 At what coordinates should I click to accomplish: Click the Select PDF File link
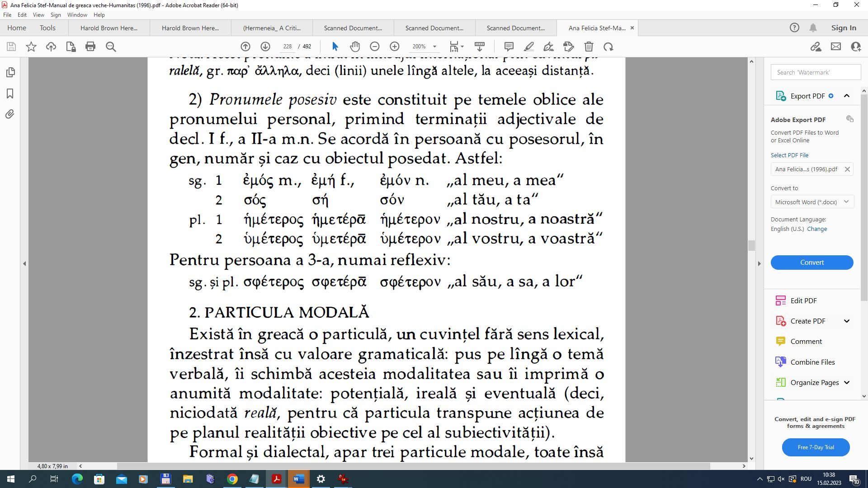(789, 155)
